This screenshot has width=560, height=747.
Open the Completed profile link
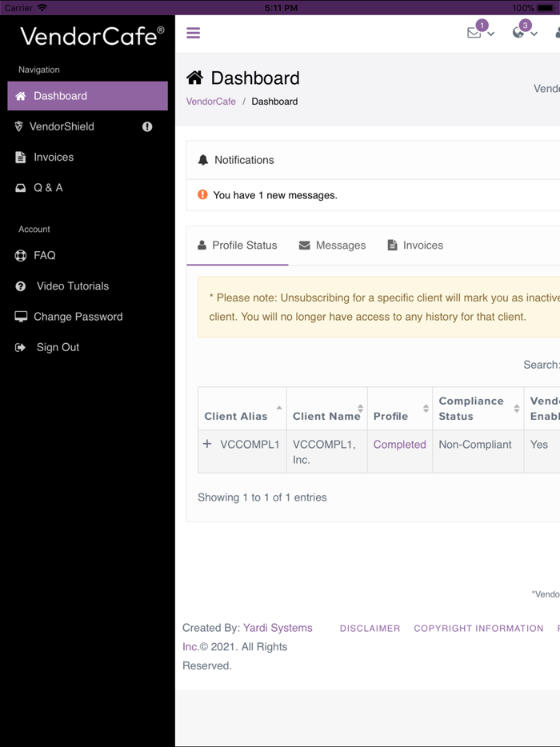[399, 445]
